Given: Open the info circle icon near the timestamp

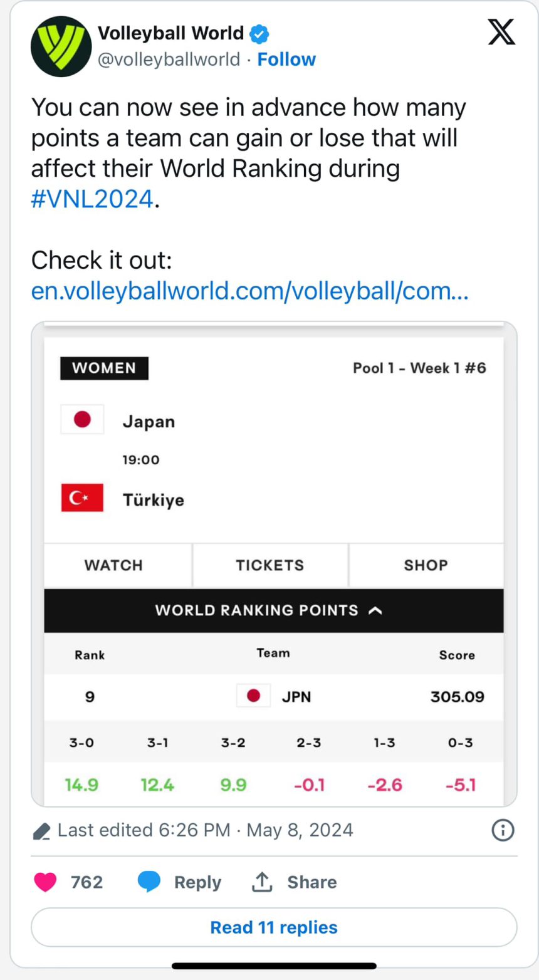Looking at the screenshot, I should (503, 830).
